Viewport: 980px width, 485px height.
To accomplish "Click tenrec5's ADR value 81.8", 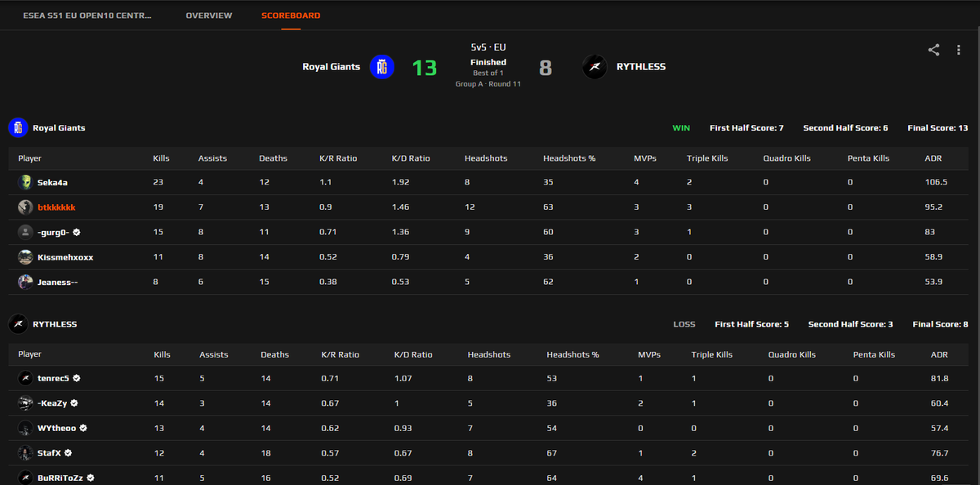I will 940,379.
